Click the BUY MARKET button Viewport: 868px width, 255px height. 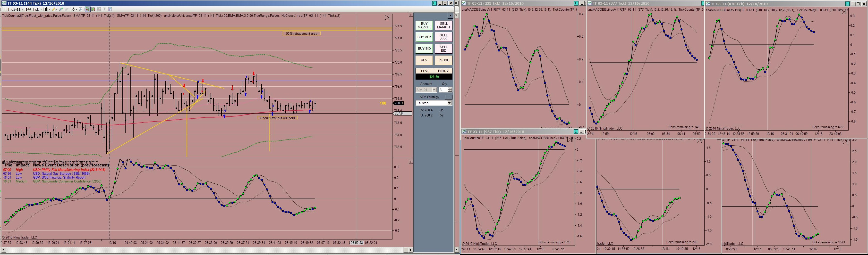click(x=424, y=25)
